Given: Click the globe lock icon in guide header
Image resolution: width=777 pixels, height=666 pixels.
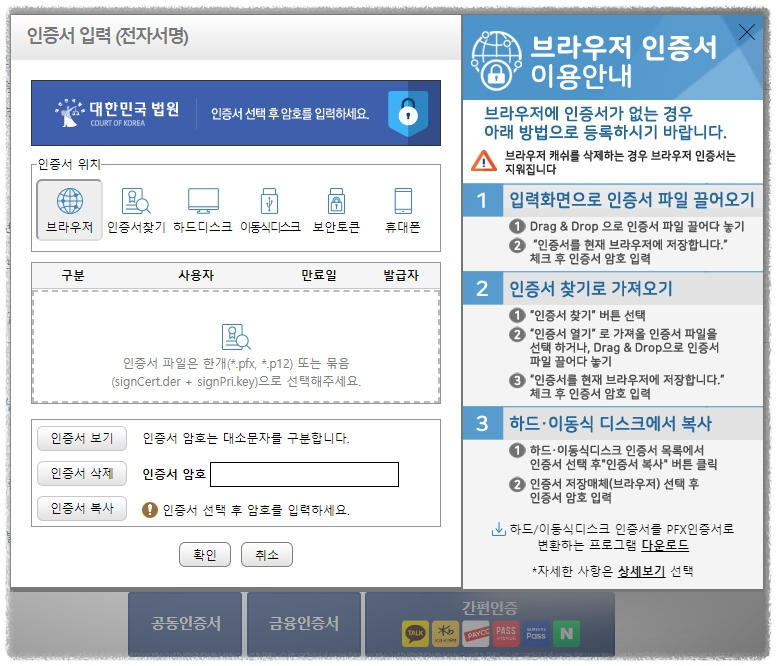Looking at the screenshot, I should pyautogui.click(x=496, y=60).
